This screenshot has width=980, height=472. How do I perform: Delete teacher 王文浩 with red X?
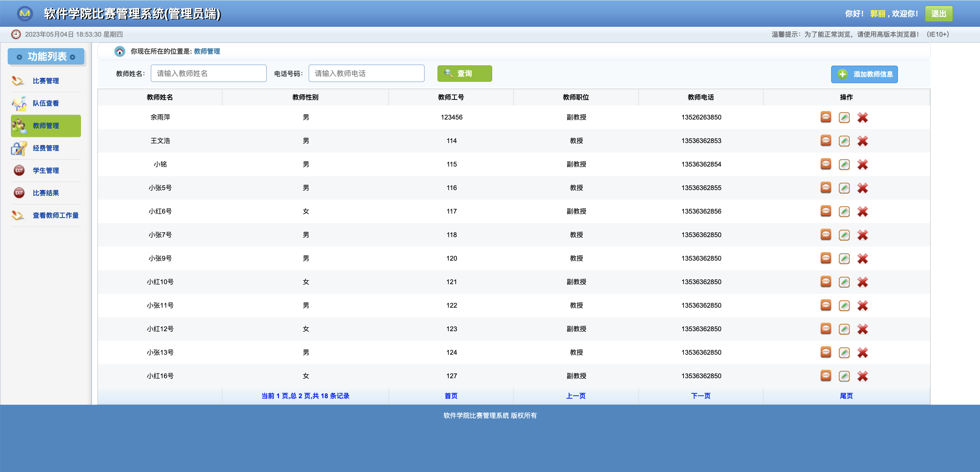click(x=862, y=141)
